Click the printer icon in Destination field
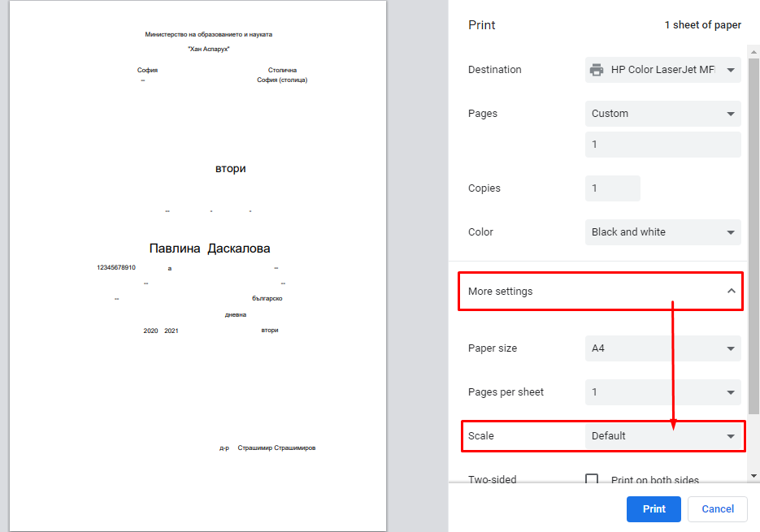The height and width of the screenshot is (532, 760). (x=597, y=70)
